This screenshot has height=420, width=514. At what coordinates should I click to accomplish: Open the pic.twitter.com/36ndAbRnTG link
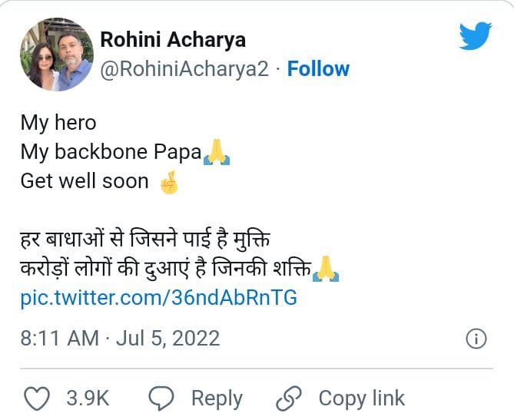[x=158, y=298]
